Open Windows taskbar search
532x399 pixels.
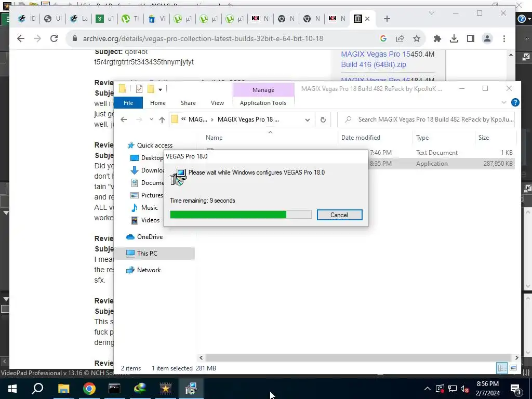(x=37, y=389)
